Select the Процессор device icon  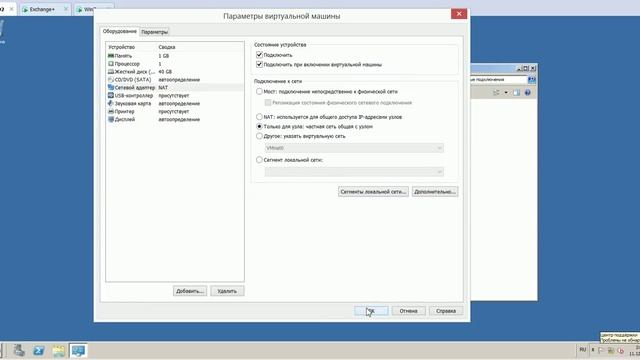tap(111, 64)
